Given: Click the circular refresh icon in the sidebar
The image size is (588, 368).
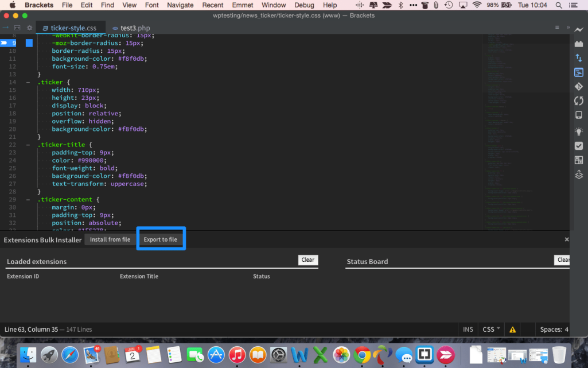Looking at the screenshot, I should [579, 101].
